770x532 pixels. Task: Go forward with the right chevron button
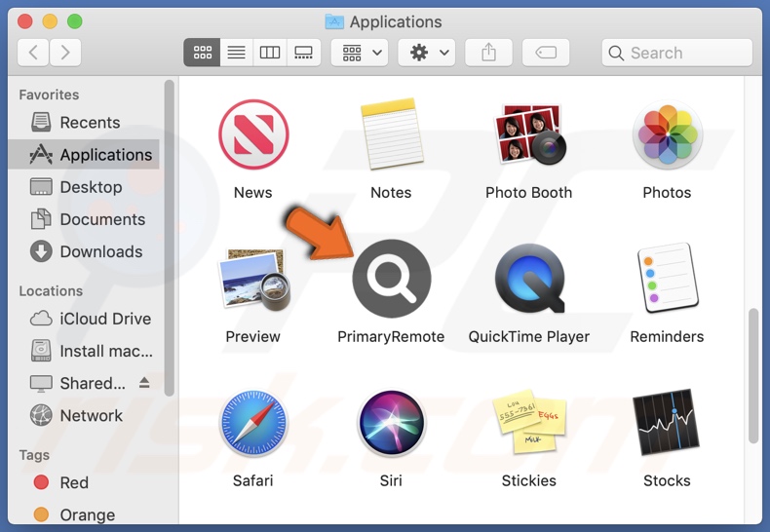click(x=65, y=52)
